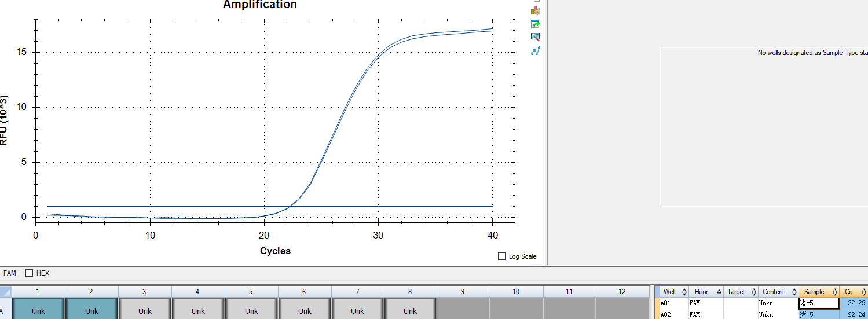Select well A7 in the plate
This screenshot has height=319, width=868.
[357, 309]
